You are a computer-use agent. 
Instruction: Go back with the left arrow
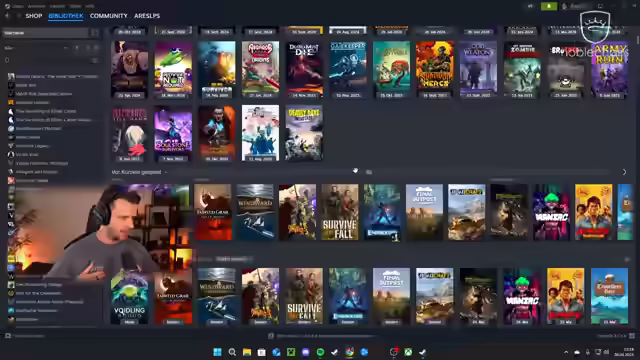coord(7,16)
